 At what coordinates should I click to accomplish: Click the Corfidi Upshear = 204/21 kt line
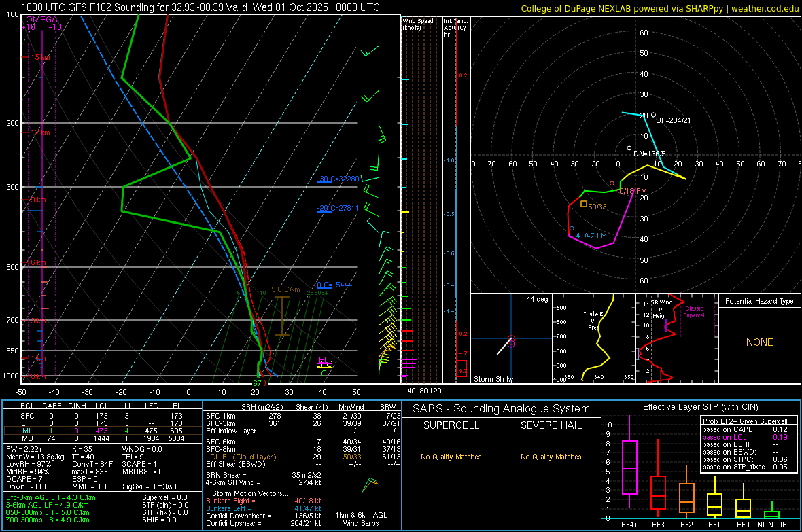coord(264,523)
